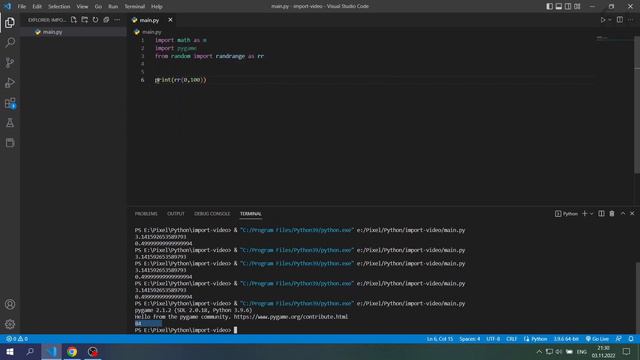
Task: Click Ln 6, Col 15 status entry
Action: tap(440, 339)
